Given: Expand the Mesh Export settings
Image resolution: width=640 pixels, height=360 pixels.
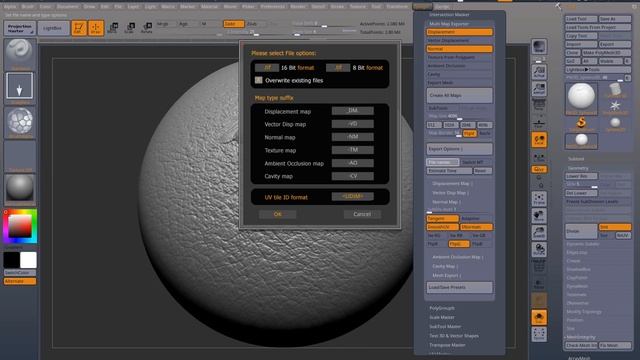Looking at the screenshot, I should (447, 276).
